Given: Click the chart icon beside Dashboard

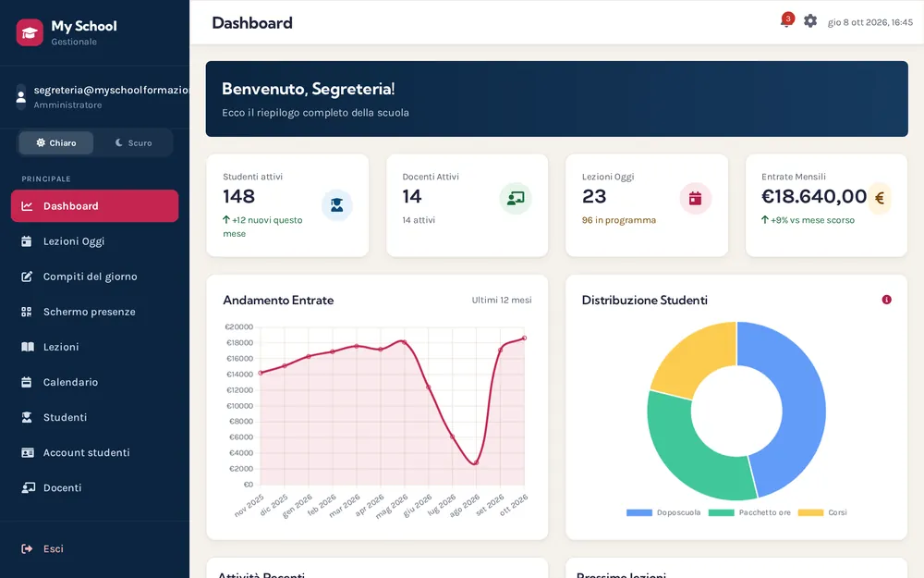Looking at the screenshot, I should (x=27, y=206).
